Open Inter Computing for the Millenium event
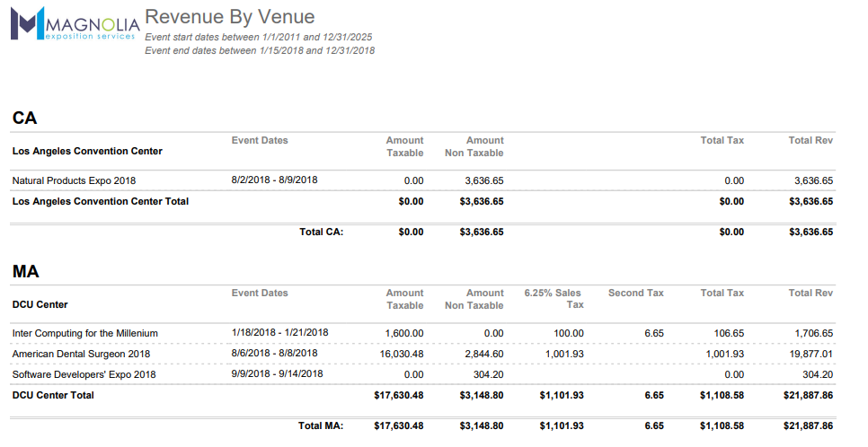Image resolution: width=868 pixels, height=447 pixels. (84, 333)
